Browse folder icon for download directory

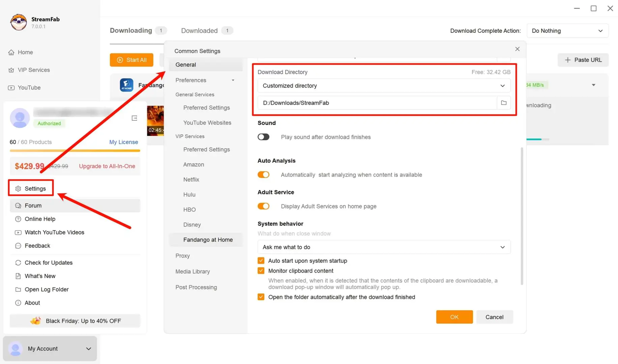click(x=504, y=103)
